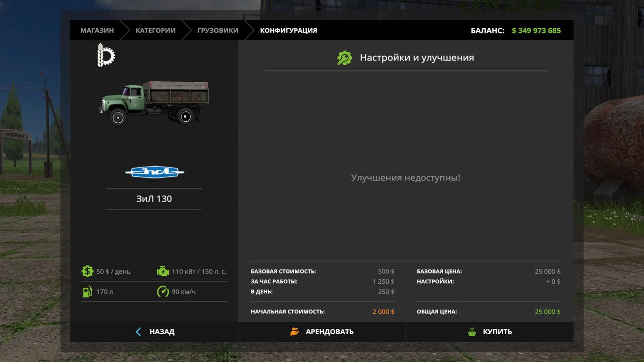Screen dimensions: 644x362
Task: Click the ЗиЛ 130 vehicle name
Action: click(154, 199)
